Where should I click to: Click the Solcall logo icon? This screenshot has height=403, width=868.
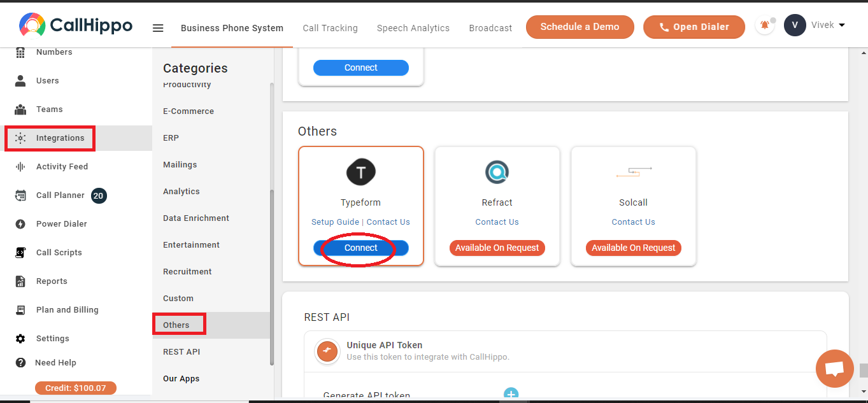tap(634, 171)
